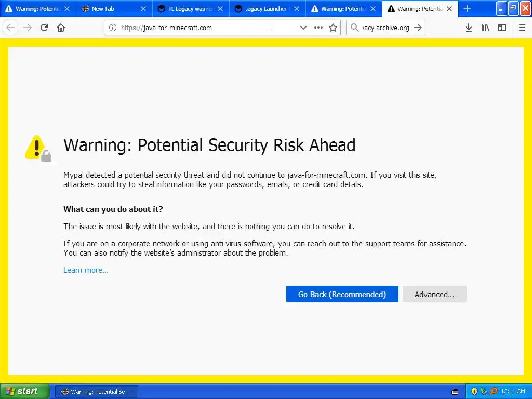Open the home page

coord(61,28)
